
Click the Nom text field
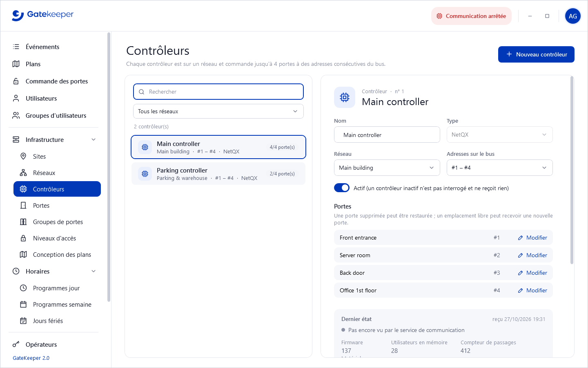point(387,135)
